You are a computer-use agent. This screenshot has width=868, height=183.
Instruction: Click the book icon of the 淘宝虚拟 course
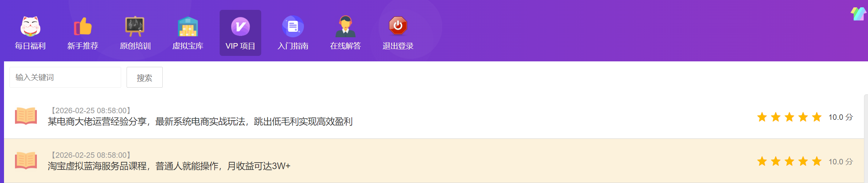coord(26,161)
